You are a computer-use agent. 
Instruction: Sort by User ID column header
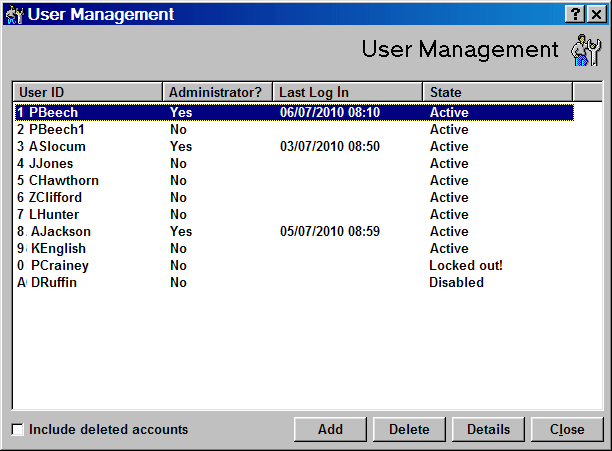(x=87, y=92)
